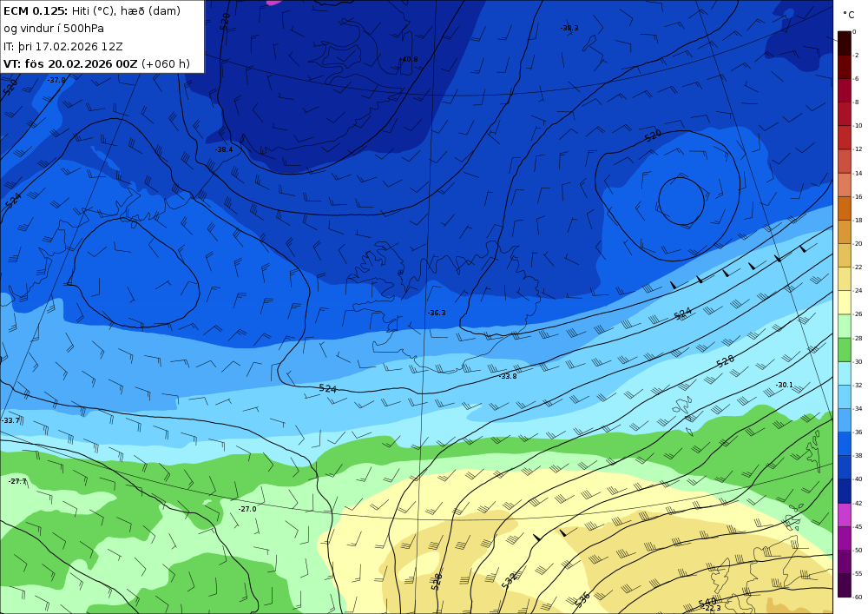Screen dimensions: 868x614
Task: Click the "-60" label at the legend bottom
Action: (x=858, y=597)
